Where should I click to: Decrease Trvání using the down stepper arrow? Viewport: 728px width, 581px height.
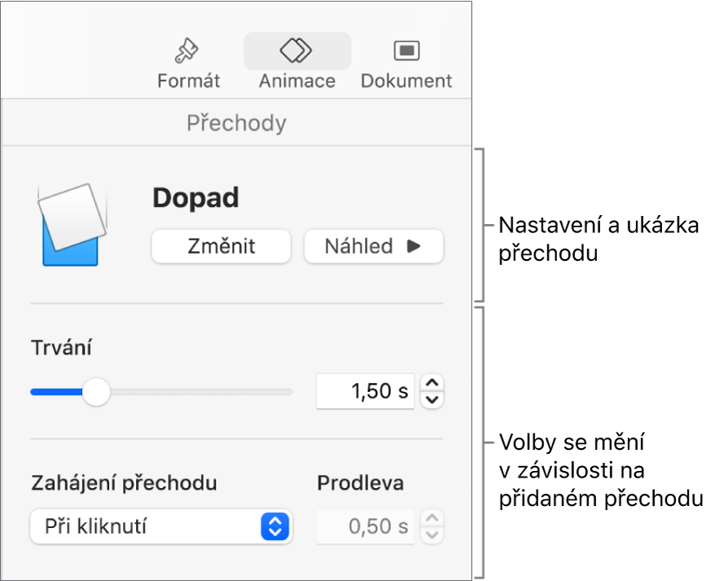coord(433,399)
